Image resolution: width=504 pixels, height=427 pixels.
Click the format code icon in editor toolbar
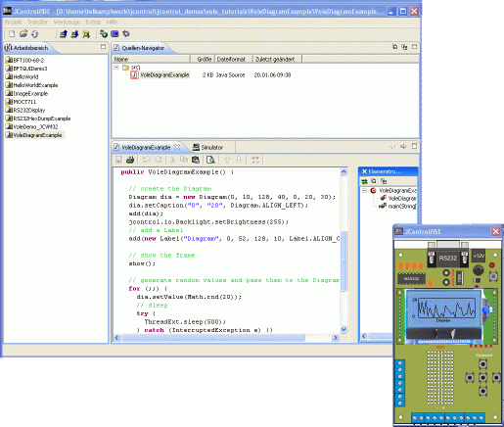pyautogui.click(x=255, y=160)
